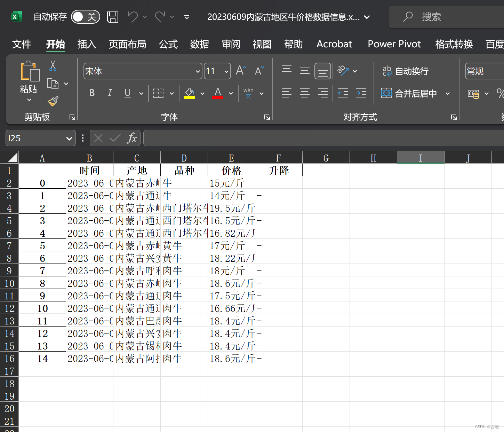Image resolution: width=504 pixels, height=432 pixels.
Task: Click the Borders icon
Action: tap(158, 93)
